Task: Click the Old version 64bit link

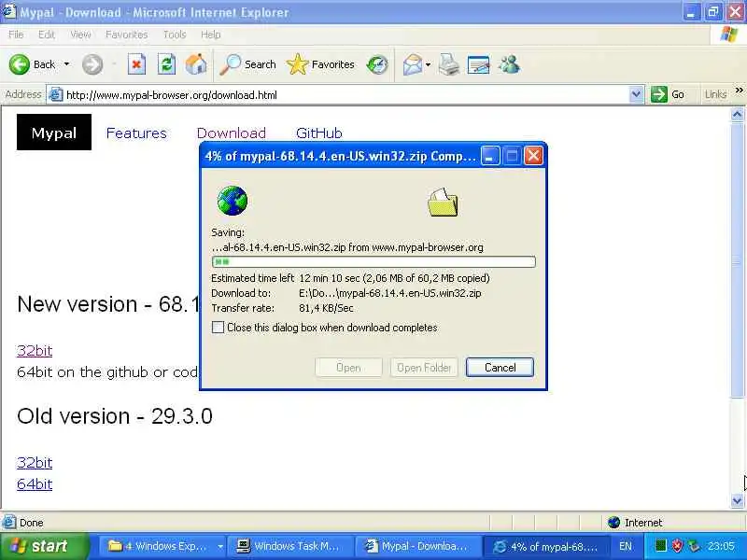Action: (x=35, y=484)
